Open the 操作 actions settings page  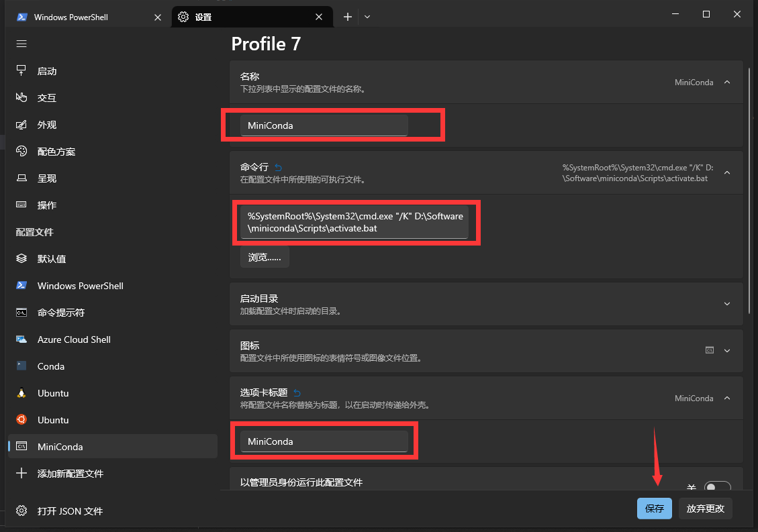113,205
